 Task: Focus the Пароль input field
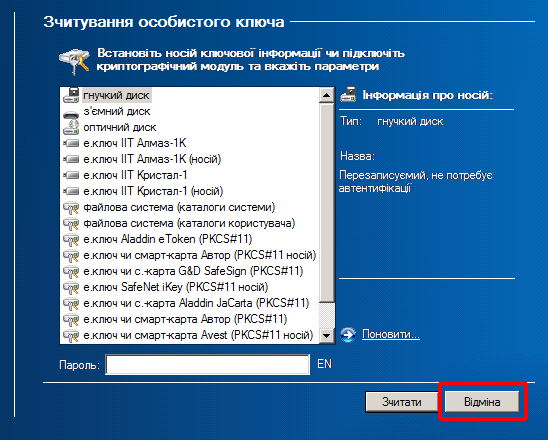(x=208, y=365)
